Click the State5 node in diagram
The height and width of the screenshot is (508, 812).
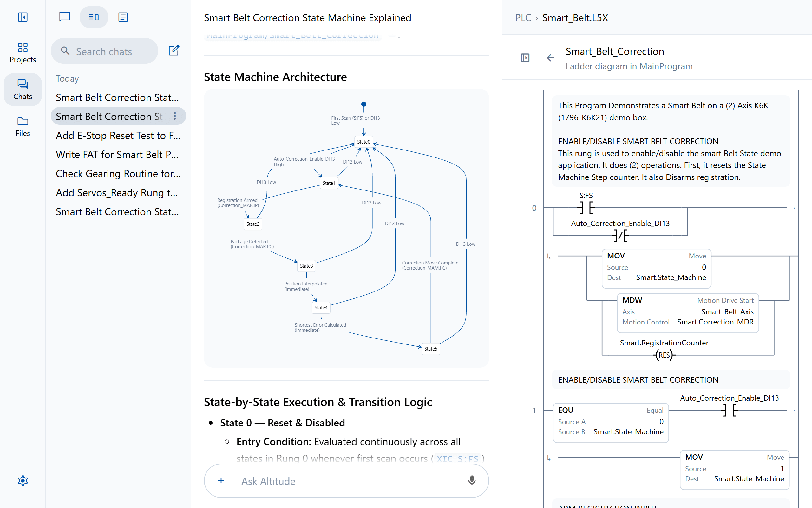pyautogui.click(x=430, y=349)
